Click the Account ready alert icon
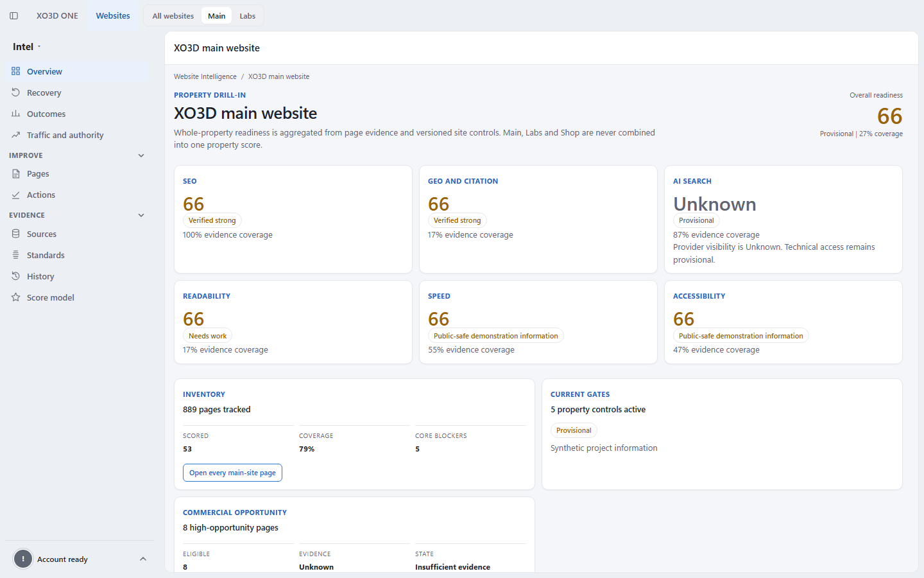 coord(23,559)
